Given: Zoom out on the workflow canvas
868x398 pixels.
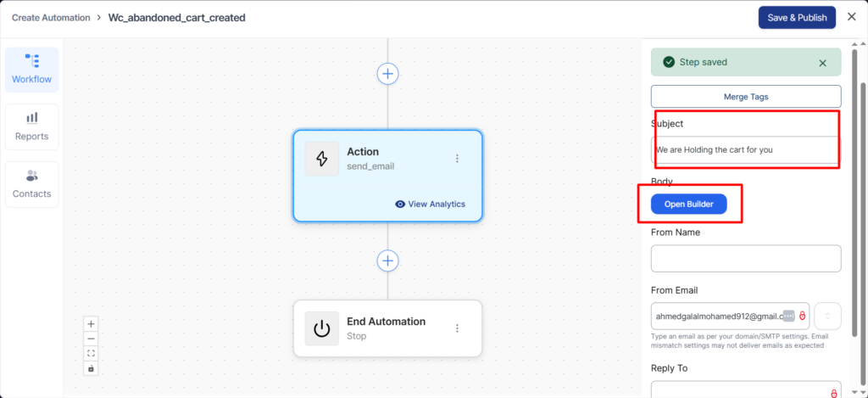Looking at the screenshot, I should point(92,338).
